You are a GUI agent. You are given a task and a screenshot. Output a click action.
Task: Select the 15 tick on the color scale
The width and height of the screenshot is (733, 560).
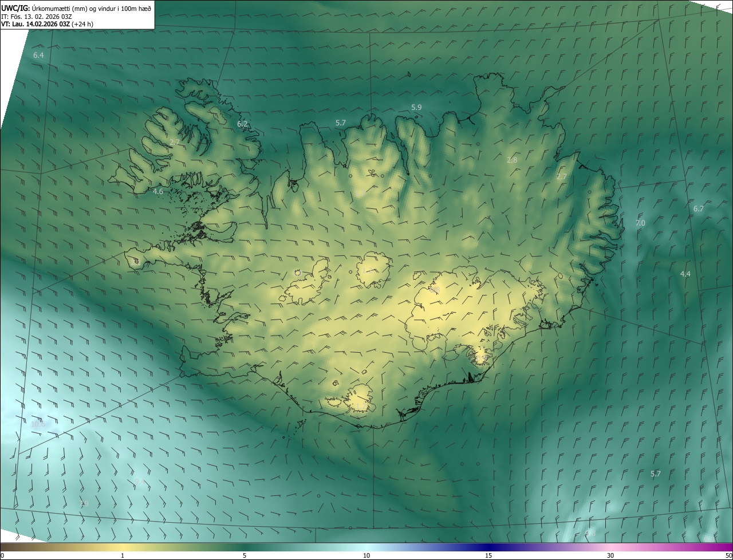(x=488, y=555)
